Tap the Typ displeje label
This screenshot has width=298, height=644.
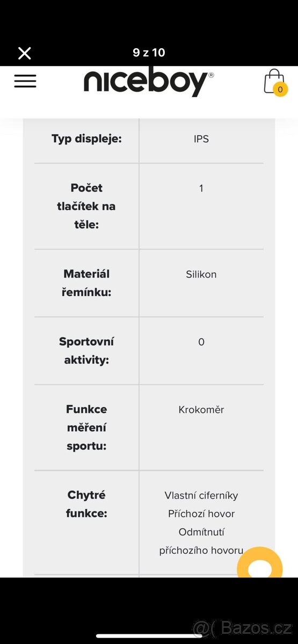pos(86,139)
